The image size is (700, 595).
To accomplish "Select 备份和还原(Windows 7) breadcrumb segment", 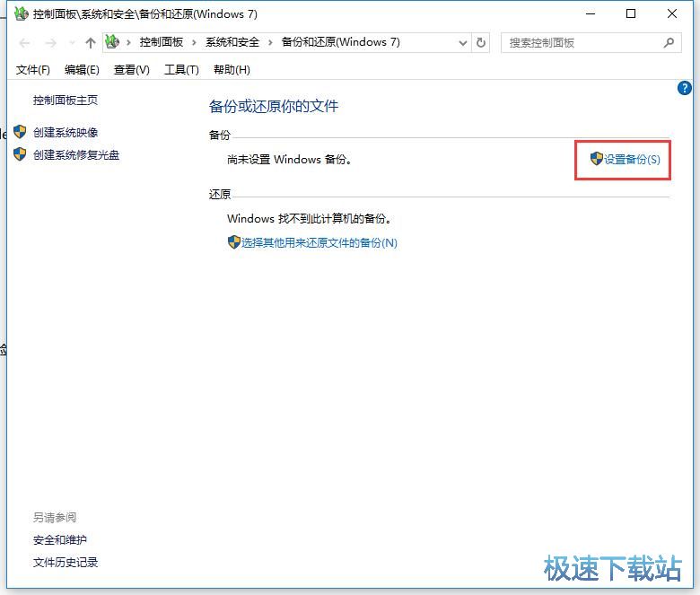I will click(341, 42).
